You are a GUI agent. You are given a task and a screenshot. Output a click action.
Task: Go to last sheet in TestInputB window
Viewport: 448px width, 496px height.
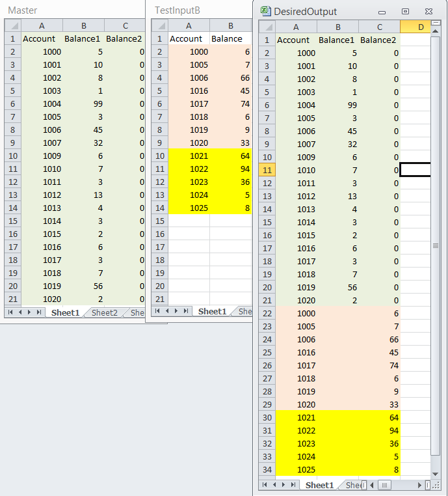pyautogui.click(x=186, y=311)
